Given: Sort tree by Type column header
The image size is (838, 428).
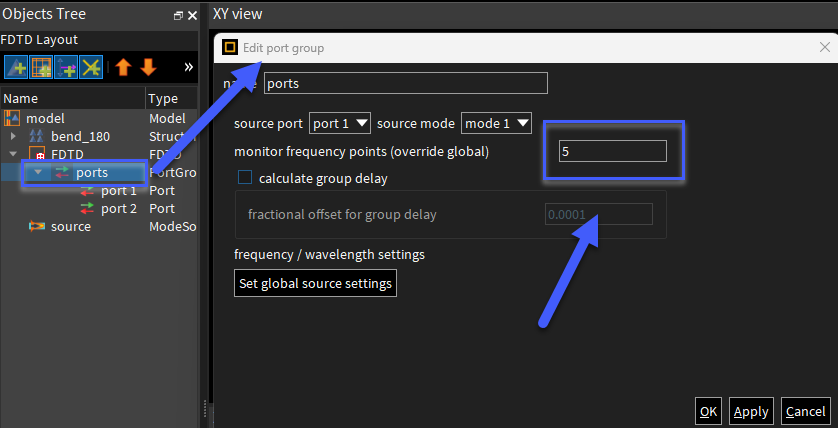Looking at the screenshot, I should point(172,99).
